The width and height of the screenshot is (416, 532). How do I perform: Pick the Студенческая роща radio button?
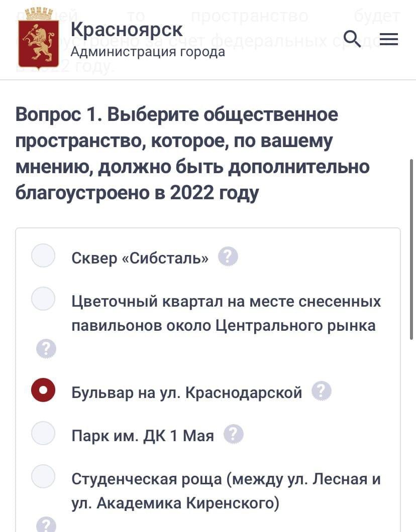click(43, 477)
